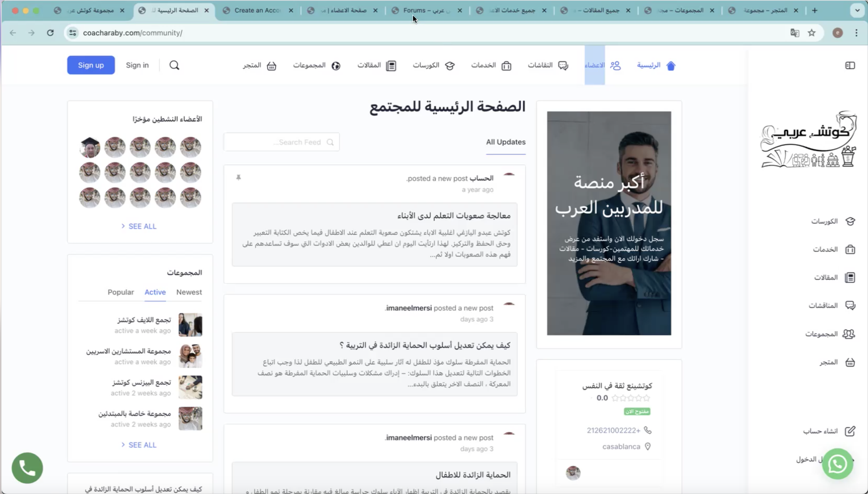Expand SEE ALL under active members
The height and width of the screenshot is (494, 868).
pyautogui.click(x=139, y=226)
